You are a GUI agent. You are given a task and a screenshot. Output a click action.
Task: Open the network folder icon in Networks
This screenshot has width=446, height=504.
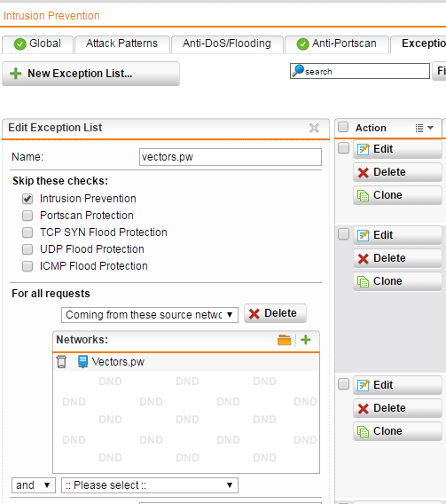click(284, 340)
